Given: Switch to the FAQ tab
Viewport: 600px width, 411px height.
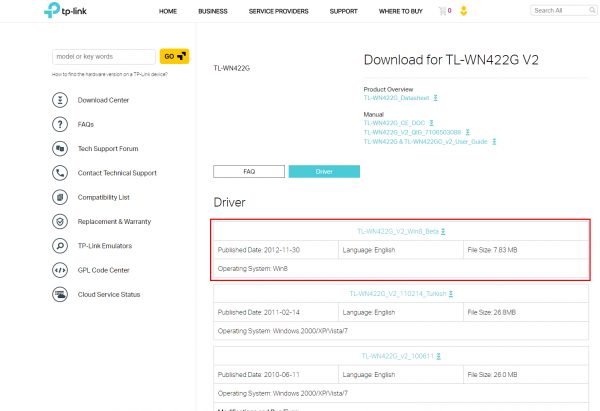Looking at the screenshot, I should 249,172.
